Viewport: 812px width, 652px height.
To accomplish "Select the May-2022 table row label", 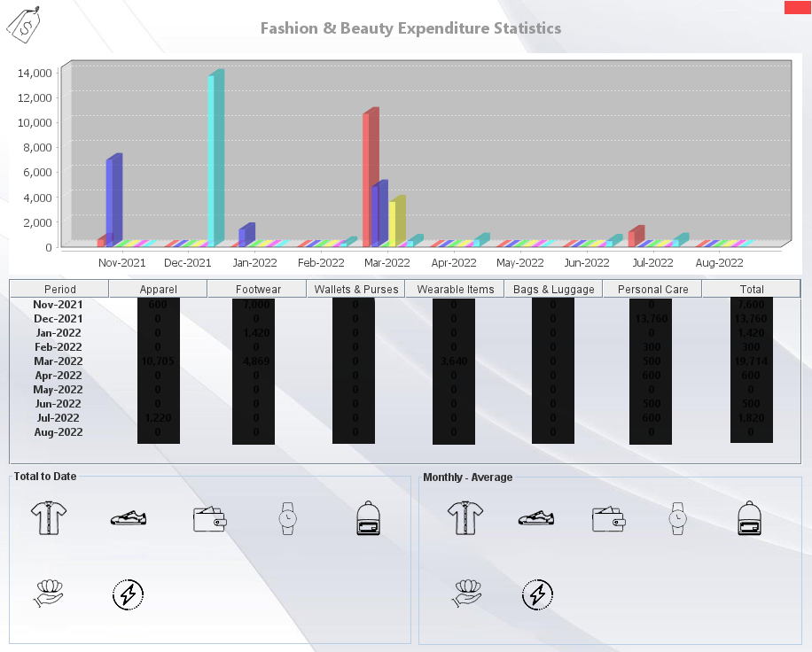I will coord(58,390).
